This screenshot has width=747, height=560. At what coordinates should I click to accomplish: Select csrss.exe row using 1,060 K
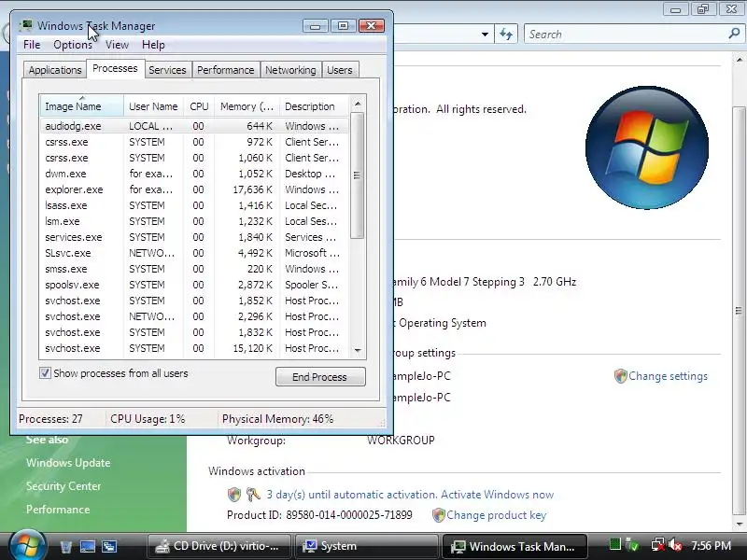click(x=194, y=158)
